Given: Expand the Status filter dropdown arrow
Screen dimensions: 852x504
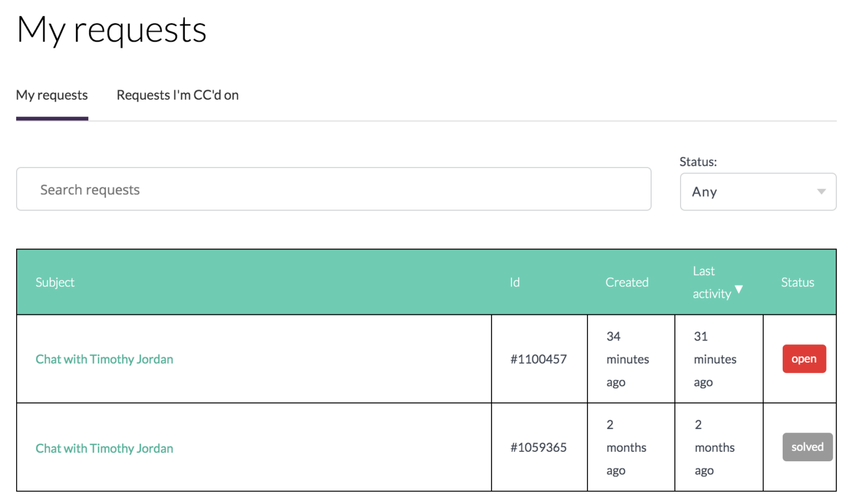Looking at the screenshot, I should (821, 192).
